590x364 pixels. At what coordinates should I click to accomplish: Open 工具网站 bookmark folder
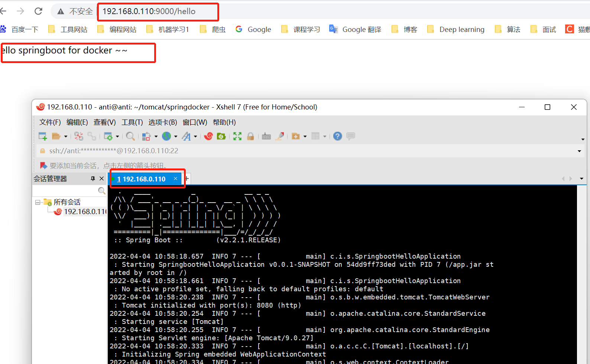(x=68, y=29)
